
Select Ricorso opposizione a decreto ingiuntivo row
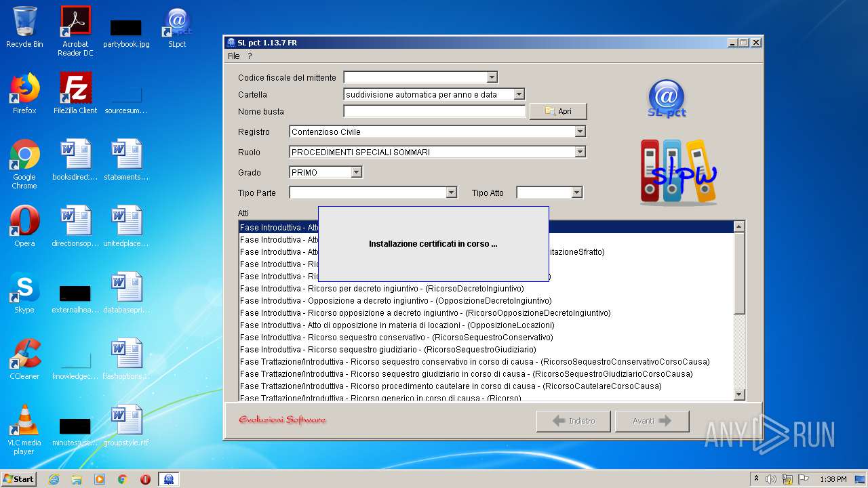pos(486,313)
